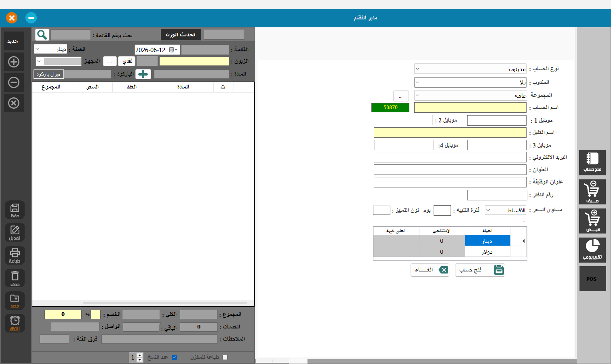Image resolution: width=611 pixels, height=364 pixels.
Task: Open the POS sidebar tab
Action: 592,279
